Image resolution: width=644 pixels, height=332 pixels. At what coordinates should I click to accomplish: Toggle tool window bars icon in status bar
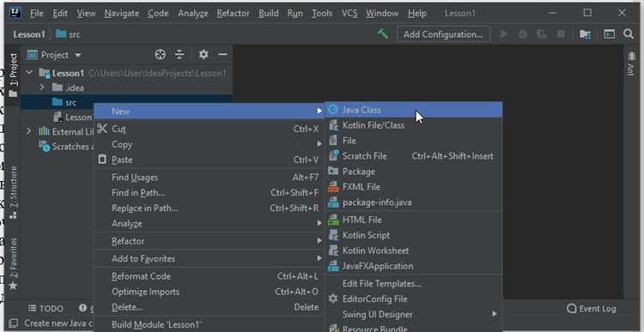point(13,323)
